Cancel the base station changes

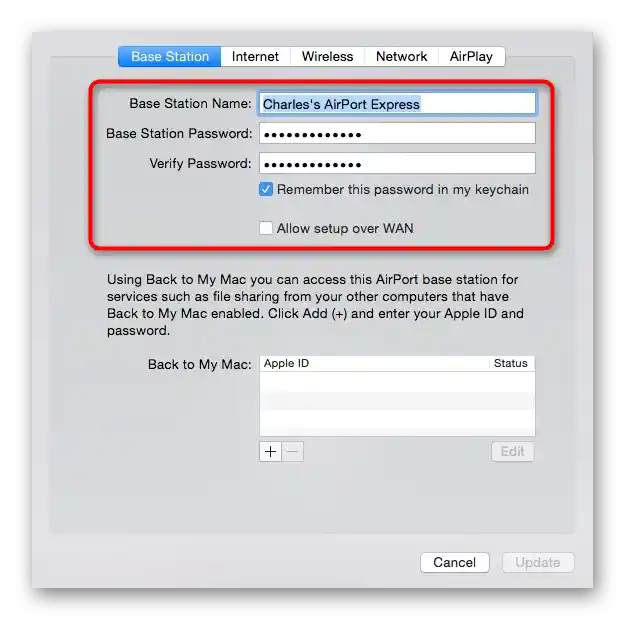455,563
